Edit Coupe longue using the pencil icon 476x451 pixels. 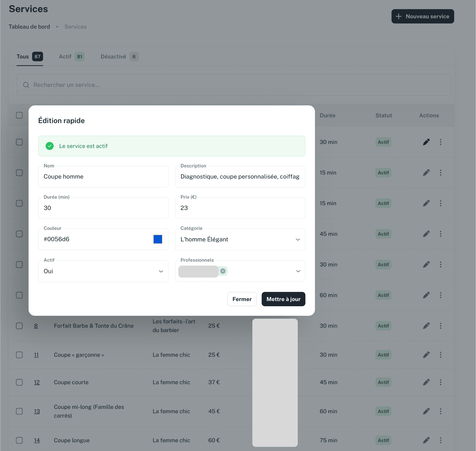[426, 440]
